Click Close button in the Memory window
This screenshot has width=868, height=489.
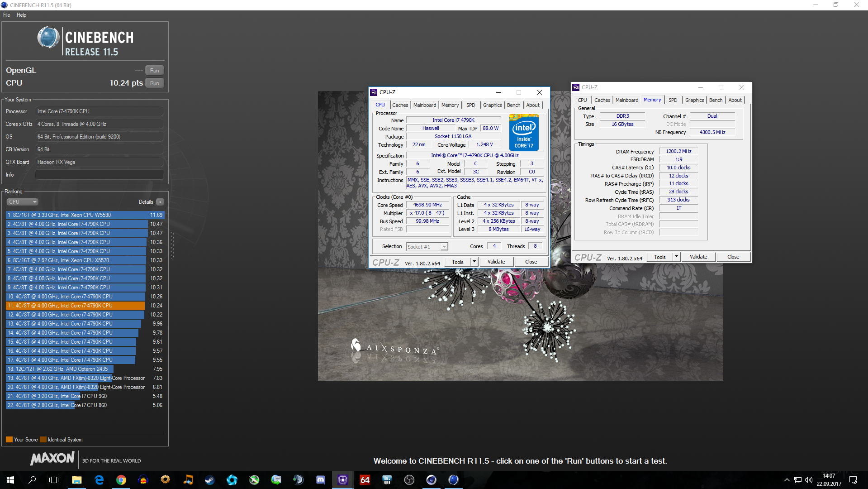point(733,257)
